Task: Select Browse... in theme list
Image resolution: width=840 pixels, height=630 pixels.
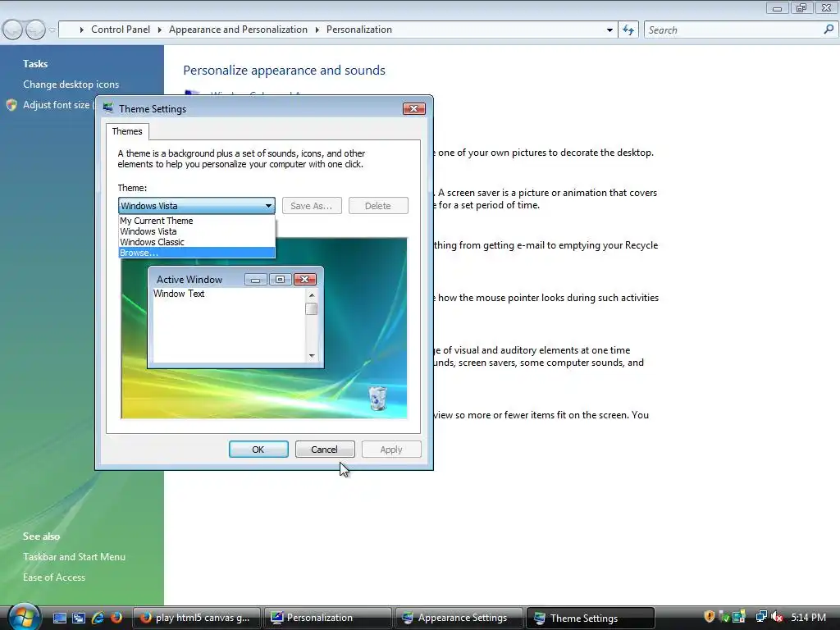Action: coord(197,253)
